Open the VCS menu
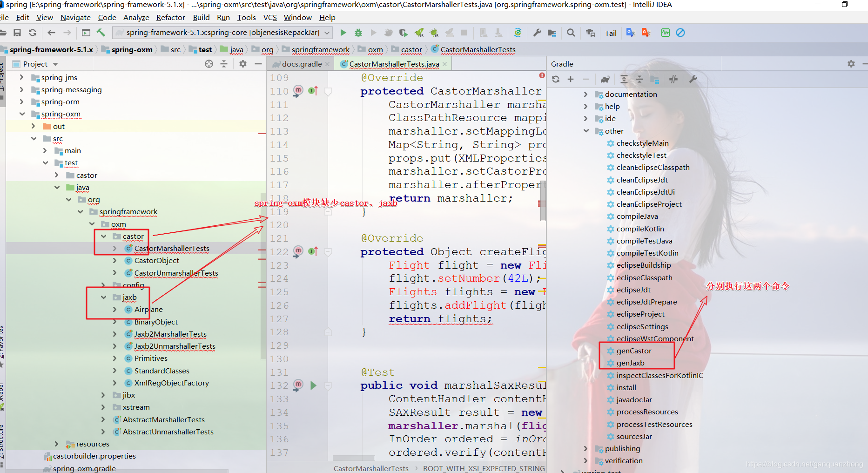The width and height of the screenshot is (868, 473). tap(270, 17)
